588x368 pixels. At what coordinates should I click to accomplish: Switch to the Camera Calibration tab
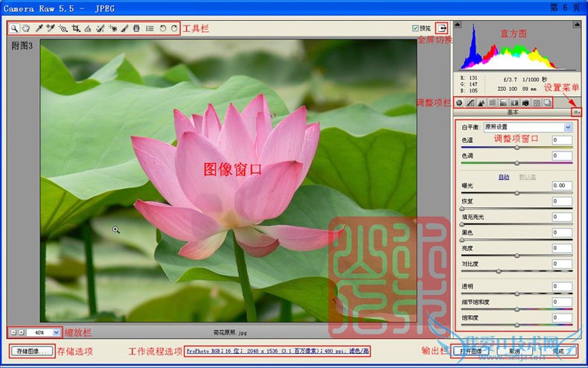click(525, 102)
